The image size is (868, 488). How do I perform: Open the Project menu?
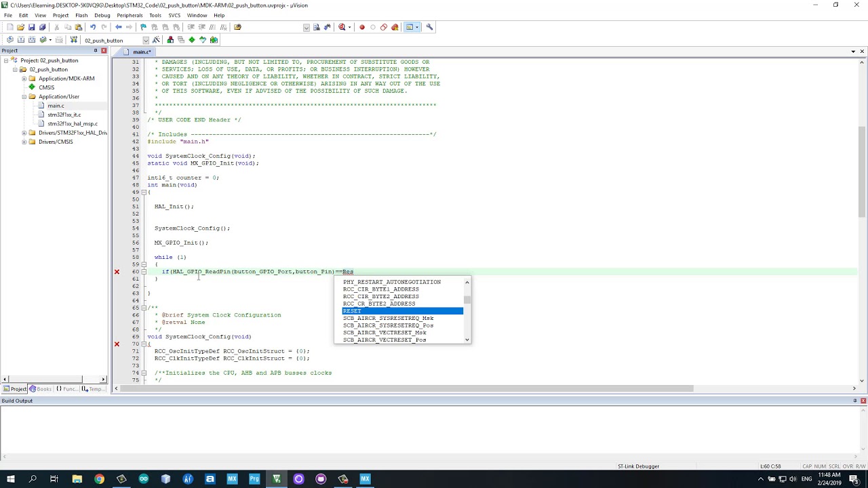[x=60, y=15]
